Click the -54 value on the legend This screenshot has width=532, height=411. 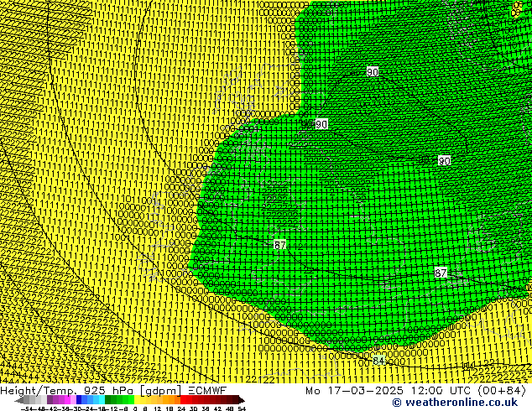click(27, 409)
